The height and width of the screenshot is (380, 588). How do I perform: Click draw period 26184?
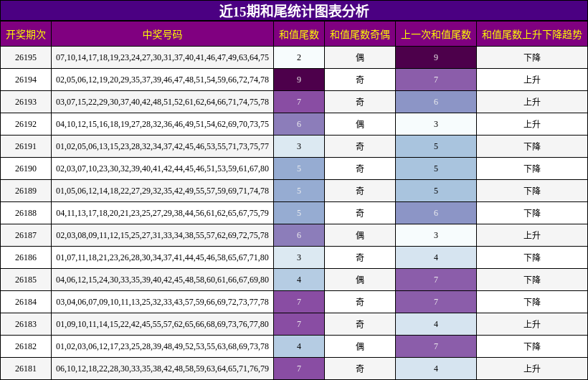point(26,302)
